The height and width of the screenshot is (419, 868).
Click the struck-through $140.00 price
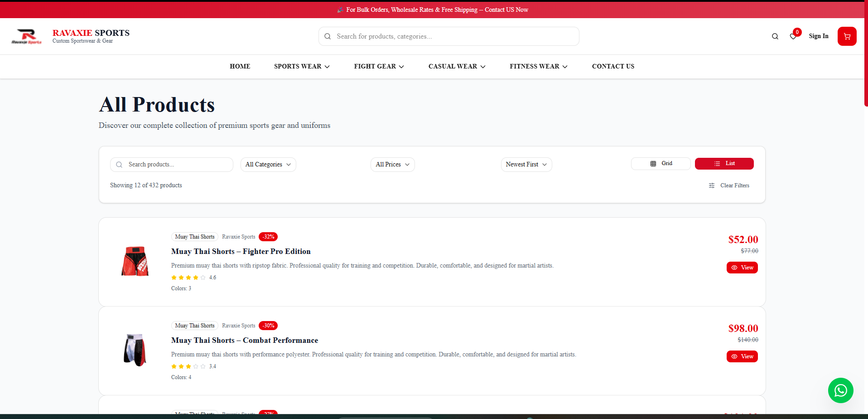click(x=748, y=340)
